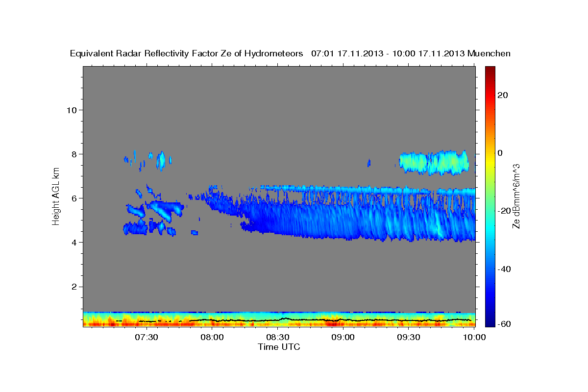Image resolution: width=588 pixels, height=392 pixels.
Task: Click the '07:30' time axis label
Action: (146, 337)
